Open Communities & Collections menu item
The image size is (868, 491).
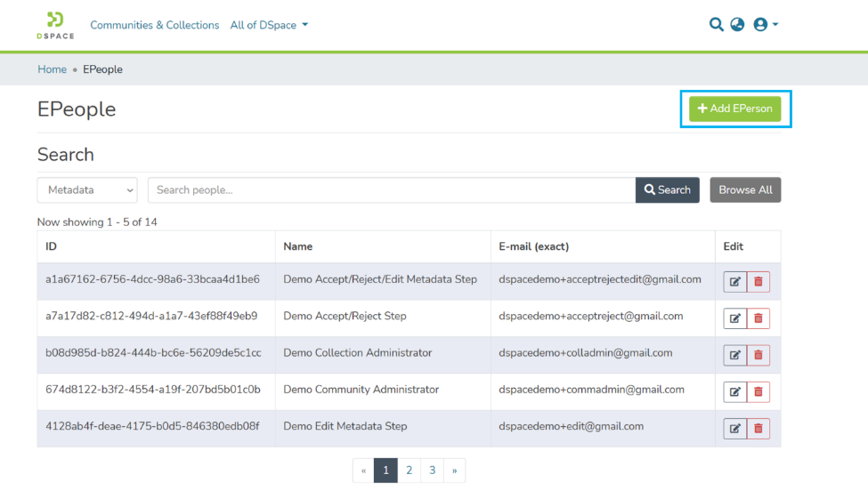tap(154, 25)
